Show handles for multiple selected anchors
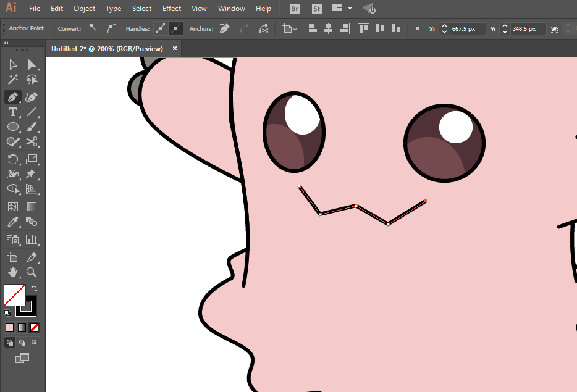 click(160, 28)
